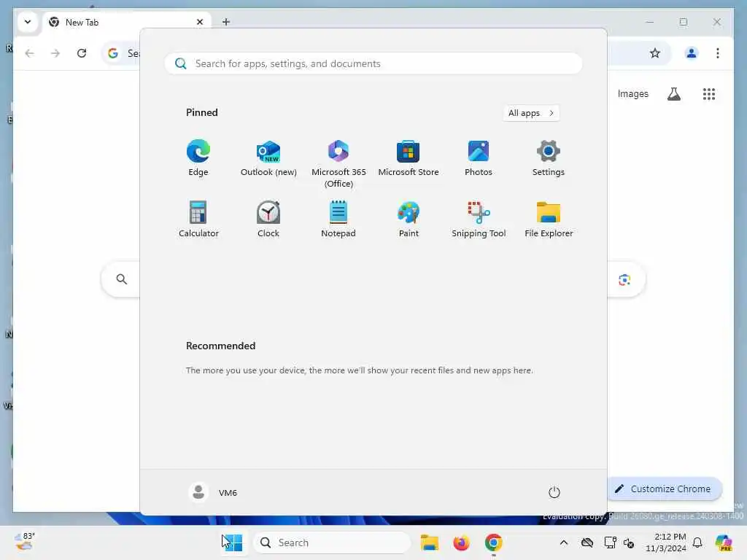Open Chrome's three-dot menu
The image size is (747, 560).
click(x=718, y=53)
